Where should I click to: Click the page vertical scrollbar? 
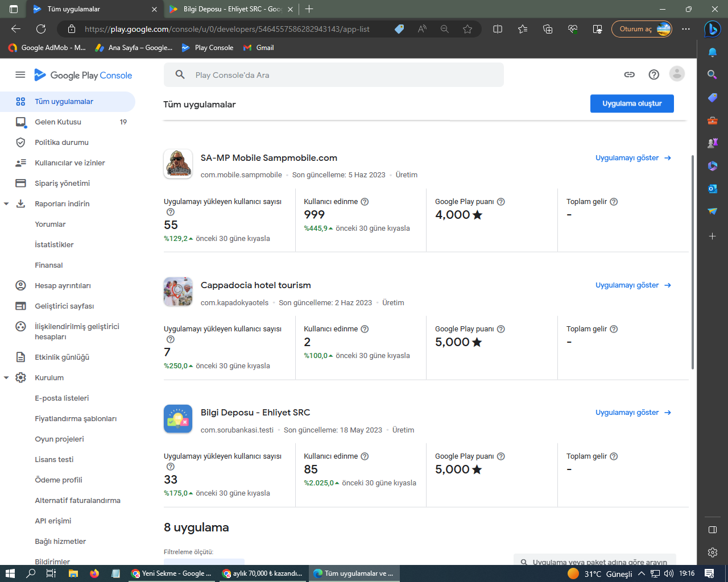coord(692,261)
